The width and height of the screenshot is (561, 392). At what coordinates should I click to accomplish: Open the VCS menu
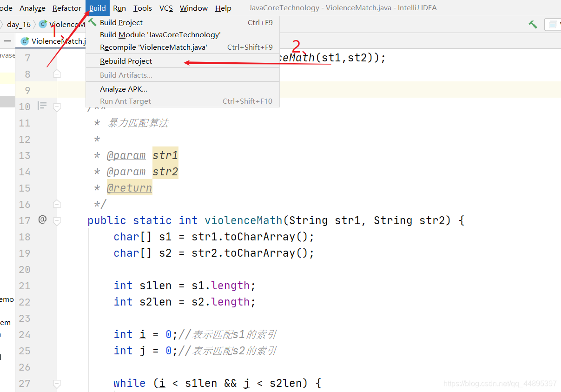166,8
